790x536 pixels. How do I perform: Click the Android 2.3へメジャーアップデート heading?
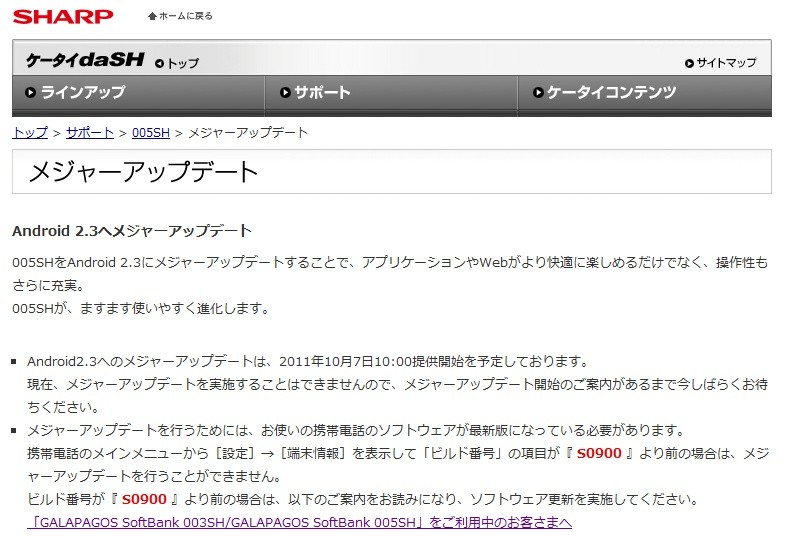click(132, 231)
